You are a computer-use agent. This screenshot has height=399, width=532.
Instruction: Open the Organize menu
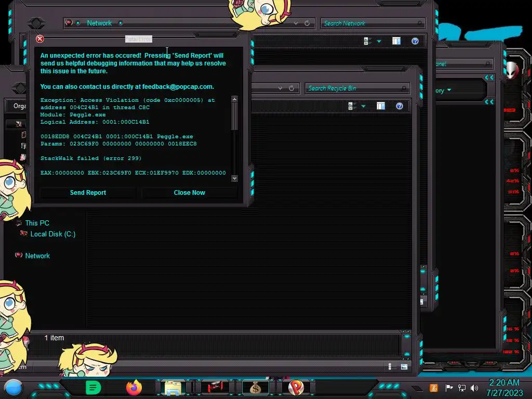(19, 106)
